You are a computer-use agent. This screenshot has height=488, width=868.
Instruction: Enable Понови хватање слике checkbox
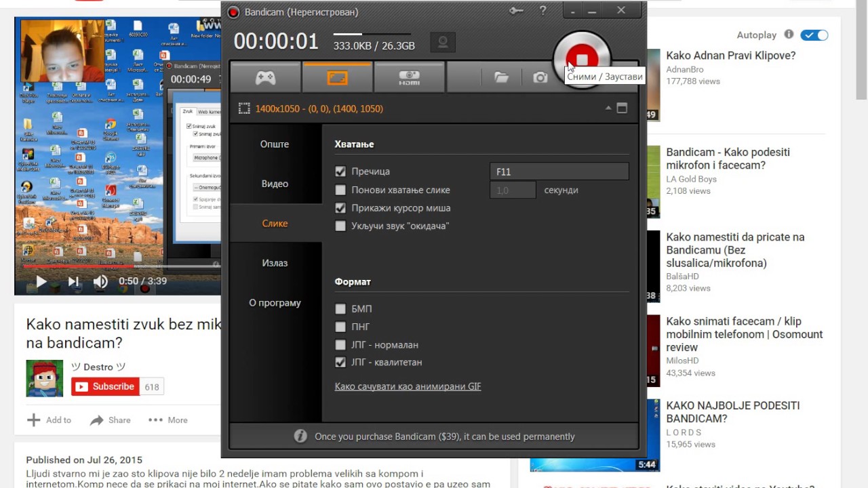[x=340, y=190]
